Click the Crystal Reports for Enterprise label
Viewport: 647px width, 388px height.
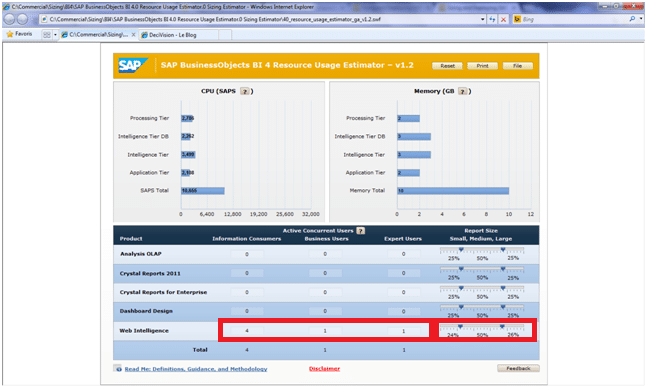point(163,292)
